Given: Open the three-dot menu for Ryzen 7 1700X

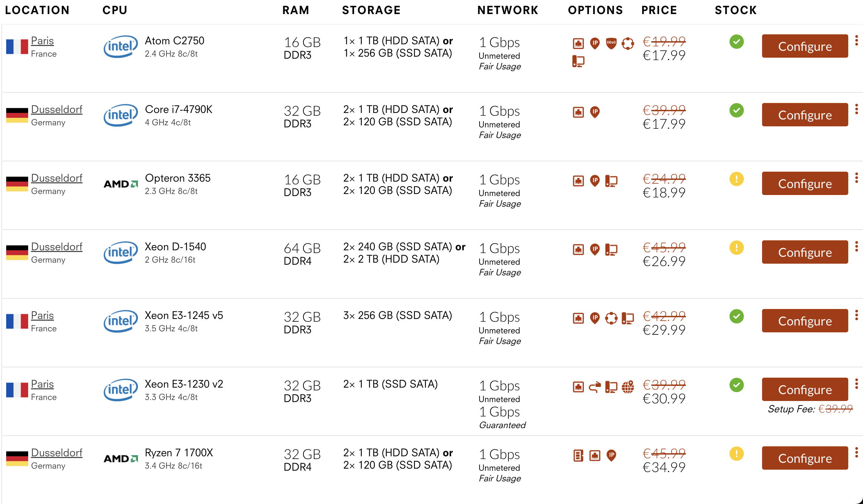Looking at the screenshot, I should (x=856, y=453).
